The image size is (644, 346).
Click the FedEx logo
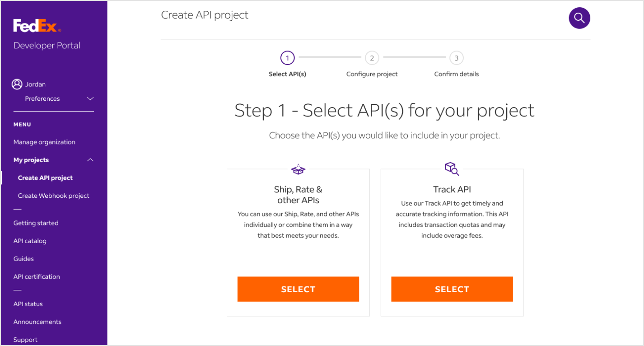tap(37, 26)
